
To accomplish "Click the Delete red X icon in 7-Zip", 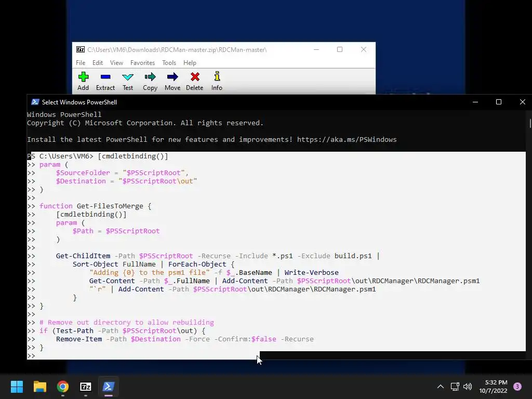I will [195, 77].
